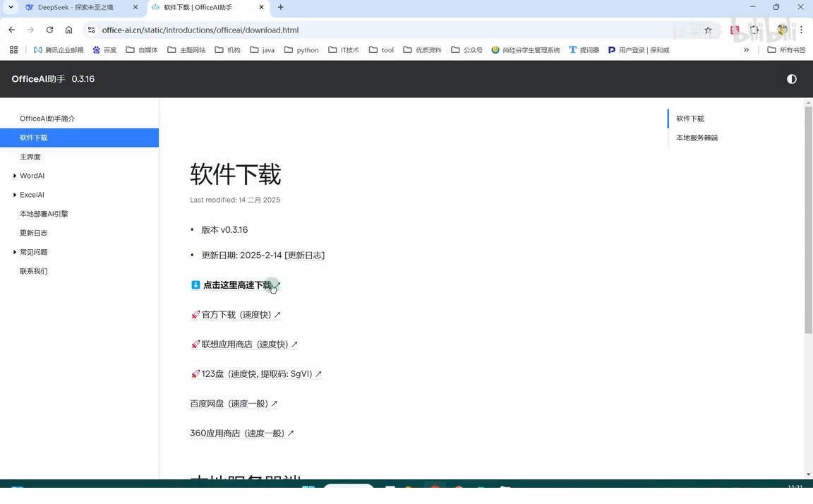813x504 pixels.
Task: Open 尚硅谷学生管理系统 bookmark
Action: (x=526, y=50)
